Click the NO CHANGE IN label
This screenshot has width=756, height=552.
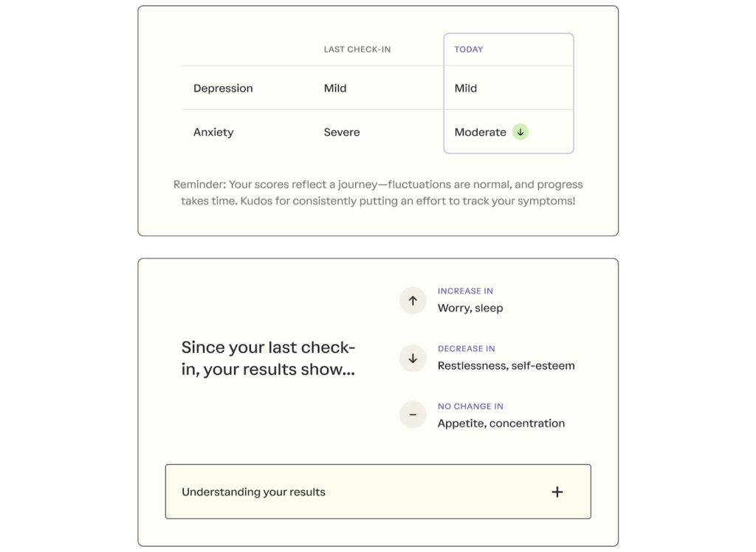tap(470, 407)
